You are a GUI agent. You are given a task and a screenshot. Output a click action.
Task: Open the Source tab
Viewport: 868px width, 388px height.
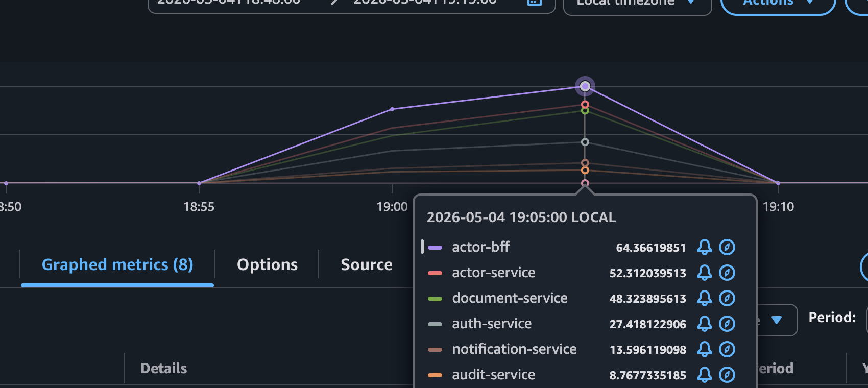pos(367,265)
